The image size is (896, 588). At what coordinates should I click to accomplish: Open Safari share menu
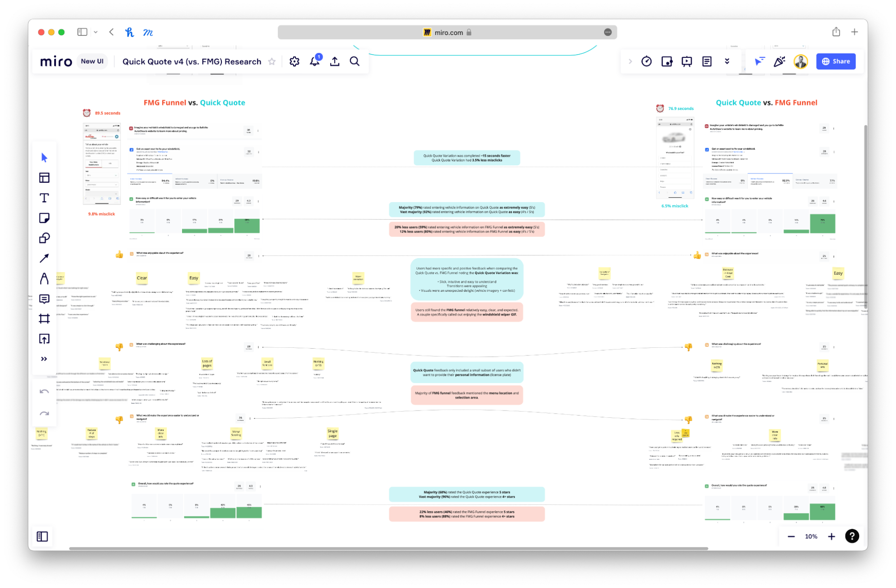[836, 32]
